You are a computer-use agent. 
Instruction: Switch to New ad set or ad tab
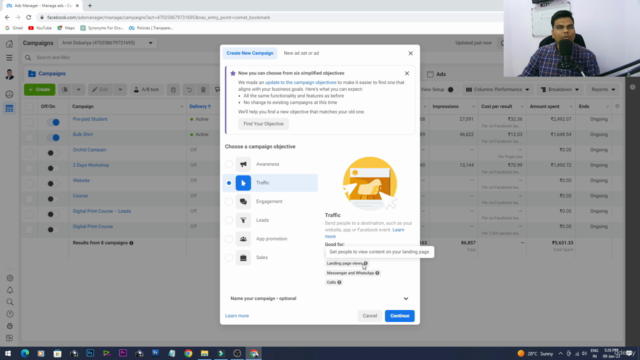click(301, 53)
